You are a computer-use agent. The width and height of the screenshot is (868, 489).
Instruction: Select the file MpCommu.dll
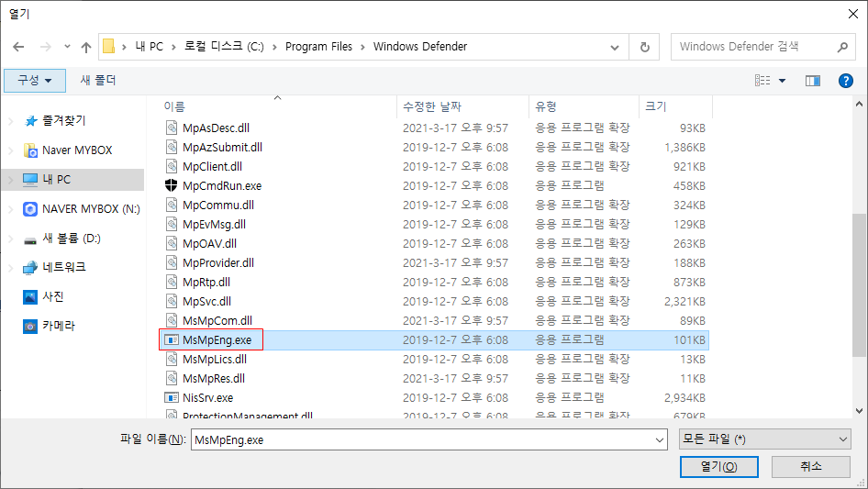[218, 205]
